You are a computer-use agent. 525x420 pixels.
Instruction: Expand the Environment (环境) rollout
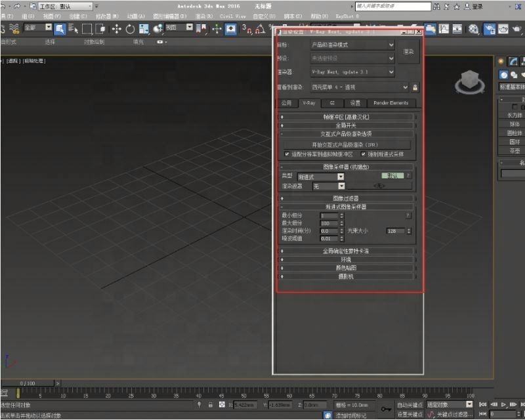346,259
